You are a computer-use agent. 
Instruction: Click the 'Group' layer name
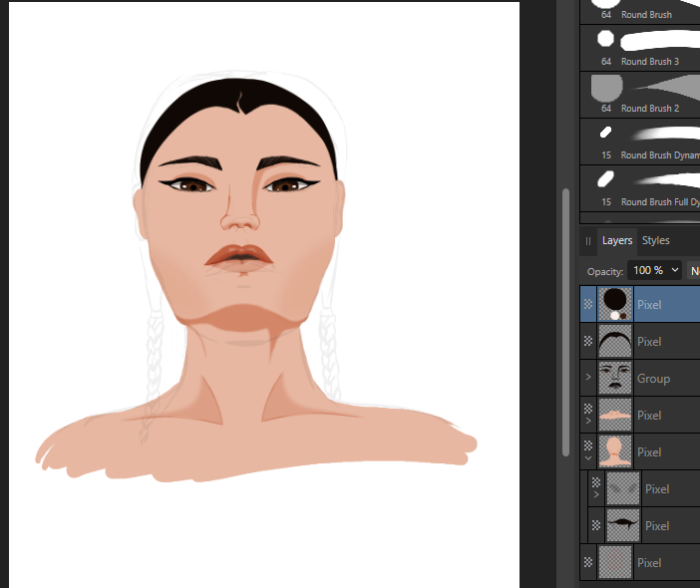[653, 379]
